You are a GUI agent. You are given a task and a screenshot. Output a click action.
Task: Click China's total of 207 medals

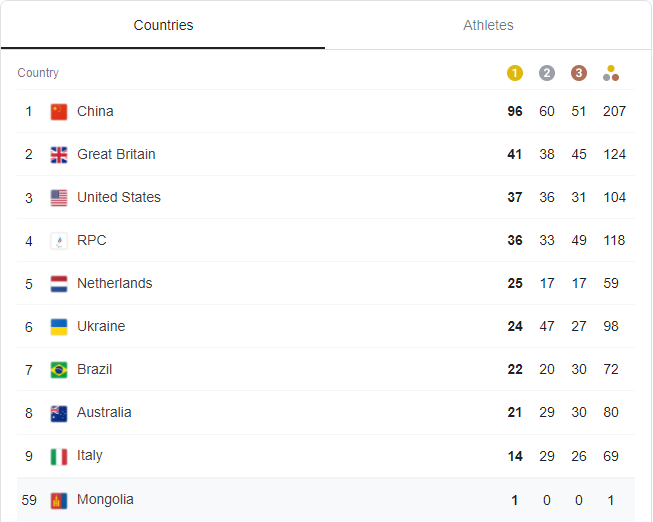tap(614, 111)
